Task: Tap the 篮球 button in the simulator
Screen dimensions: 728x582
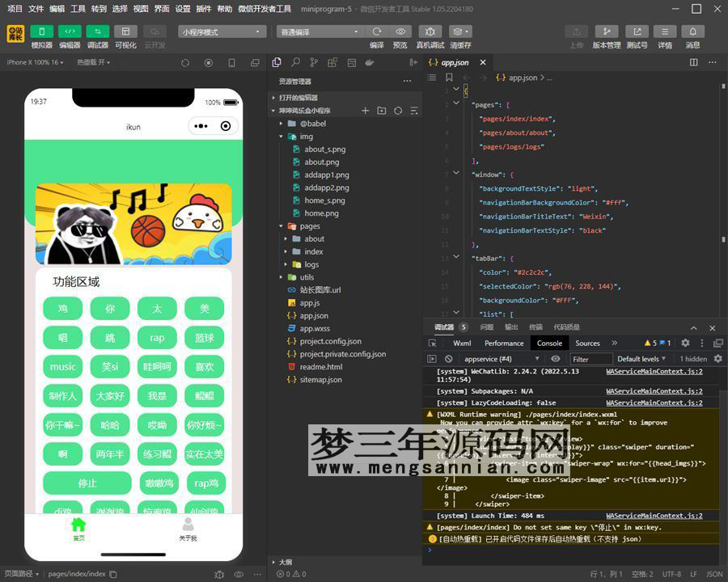Action: click(204, 338)
